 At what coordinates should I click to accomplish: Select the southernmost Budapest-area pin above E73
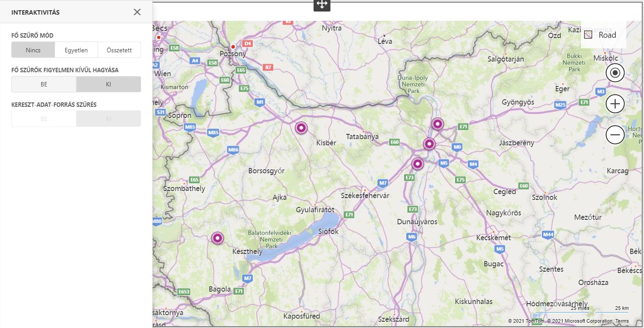point(417,164)
